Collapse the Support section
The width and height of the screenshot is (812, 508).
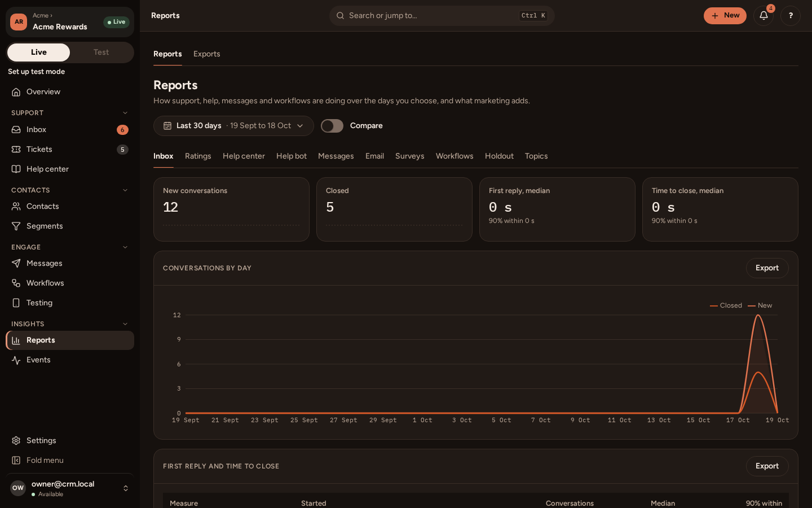(x=125, y=113)
